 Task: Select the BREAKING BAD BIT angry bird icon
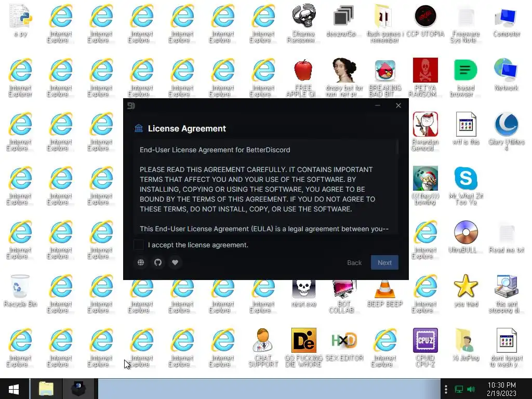click(x=385, y=77)
